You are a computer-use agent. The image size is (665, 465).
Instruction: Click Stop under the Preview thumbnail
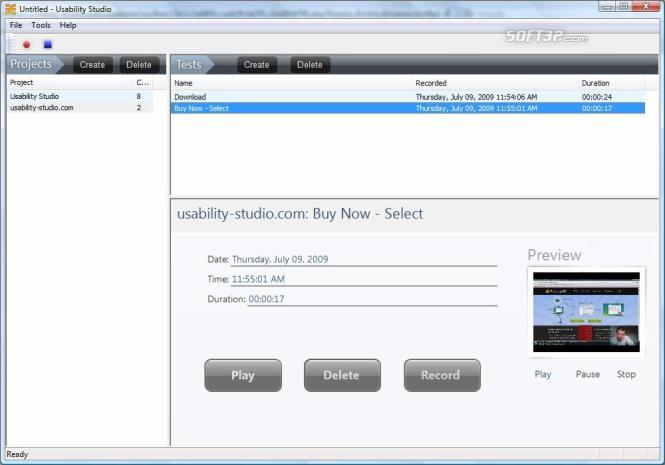tap(626, 374)
